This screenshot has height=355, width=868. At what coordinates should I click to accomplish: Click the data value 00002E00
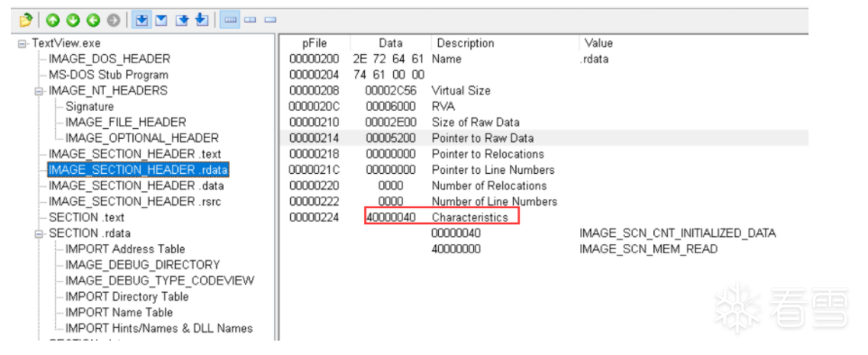pyautogui.click(x=391, y=123)
